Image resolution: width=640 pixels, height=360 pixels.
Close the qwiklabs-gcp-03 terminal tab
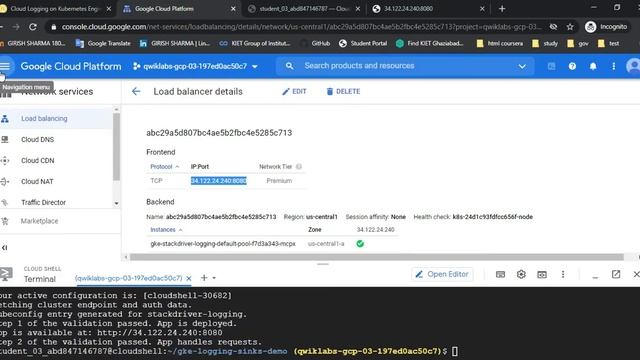click(189, 278)
